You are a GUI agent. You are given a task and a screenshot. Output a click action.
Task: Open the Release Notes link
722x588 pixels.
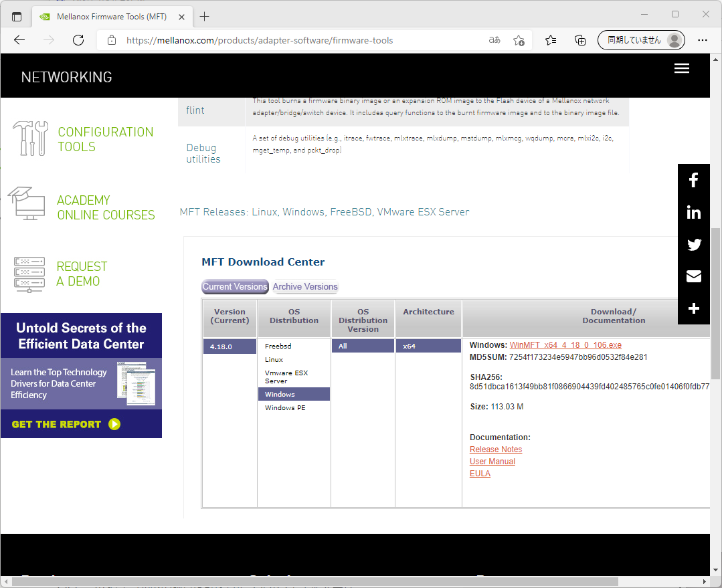point(495,450)
